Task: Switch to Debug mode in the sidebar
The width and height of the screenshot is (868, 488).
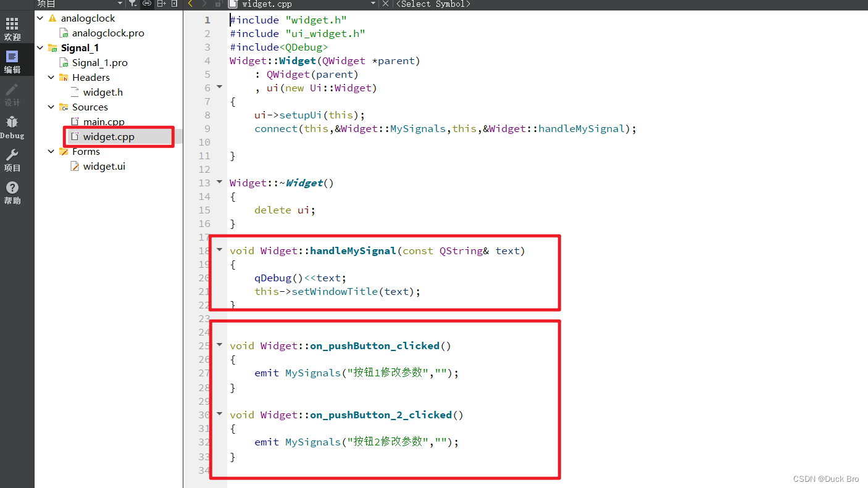Action: pyautogui.click(x=12, y=128)
